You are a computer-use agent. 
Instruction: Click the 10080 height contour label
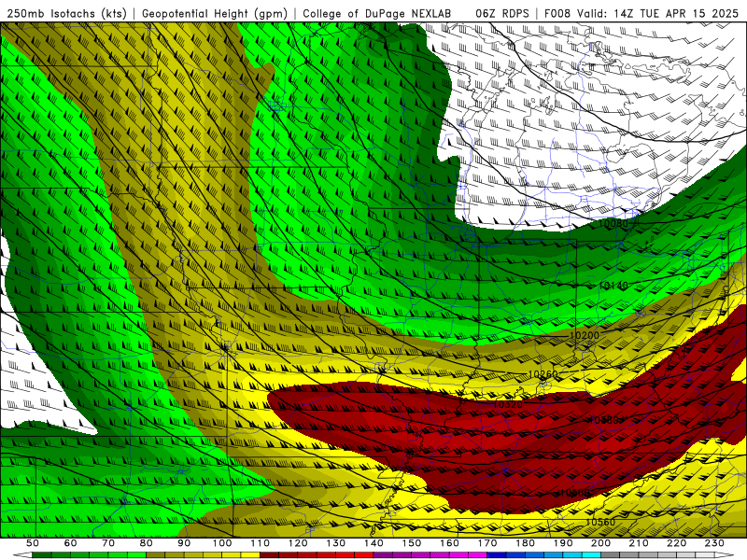(613, 223)
